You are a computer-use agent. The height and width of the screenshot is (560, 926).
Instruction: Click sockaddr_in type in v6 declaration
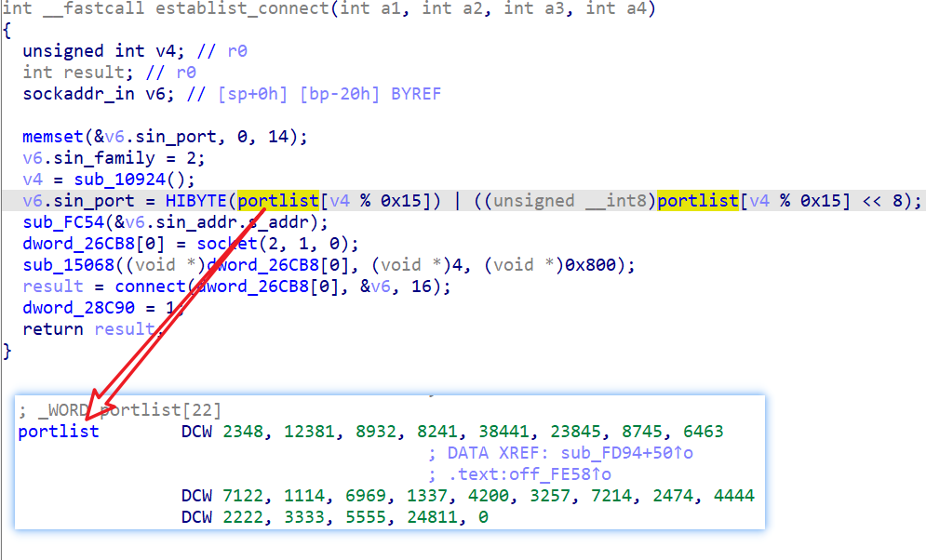click(x=78, y=94)
